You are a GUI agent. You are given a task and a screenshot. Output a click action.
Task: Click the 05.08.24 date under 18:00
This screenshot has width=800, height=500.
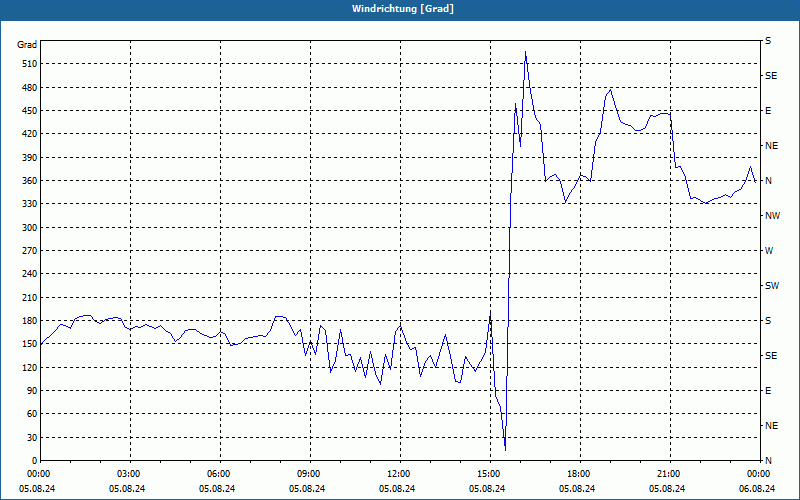[x=577, y=489]
